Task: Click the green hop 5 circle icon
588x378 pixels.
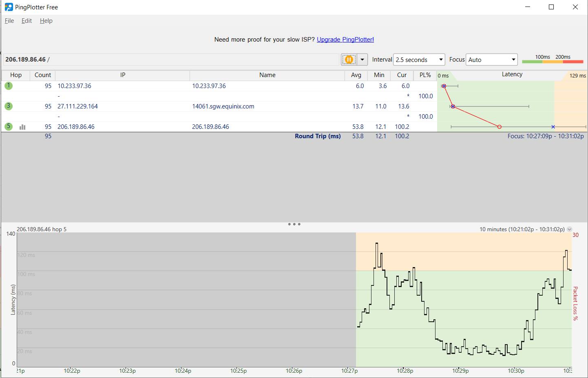Action: click(x=9, y=126)
